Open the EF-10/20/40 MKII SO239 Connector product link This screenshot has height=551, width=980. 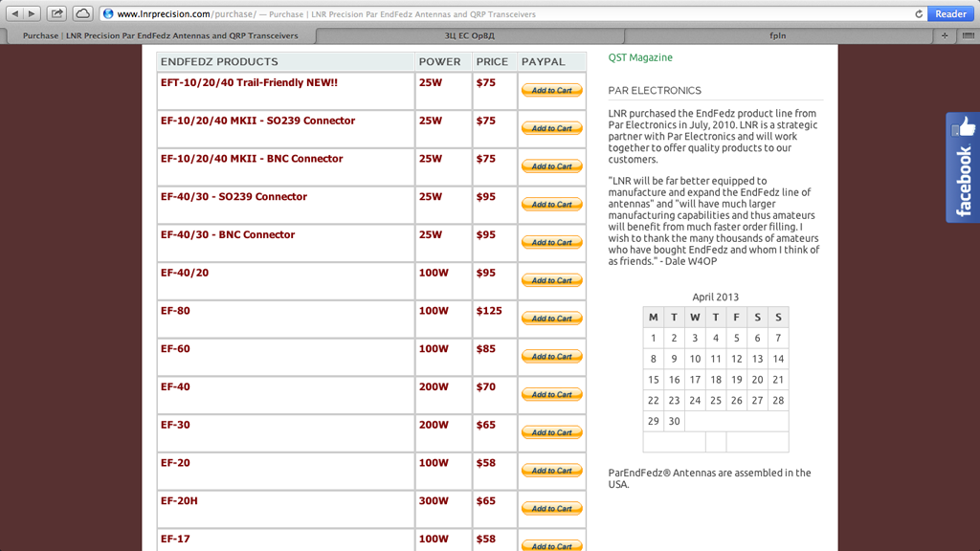(x=257, y=121)
